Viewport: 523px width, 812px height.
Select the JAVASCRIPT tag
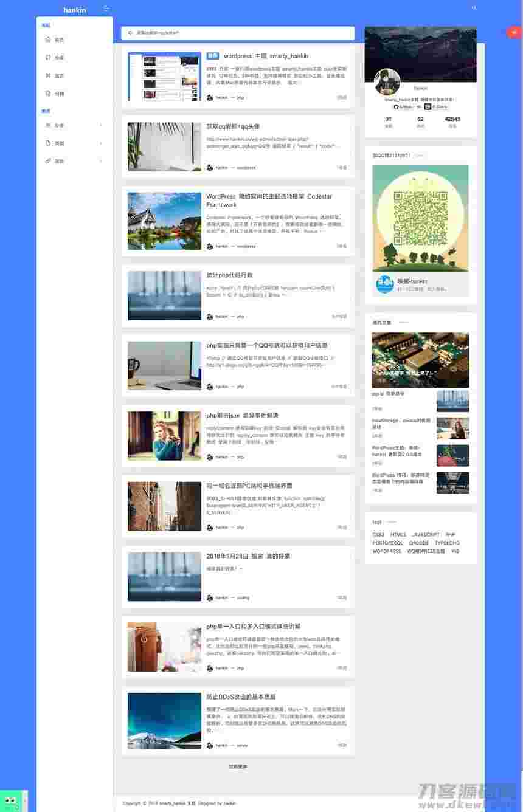[x=426, y=535]
